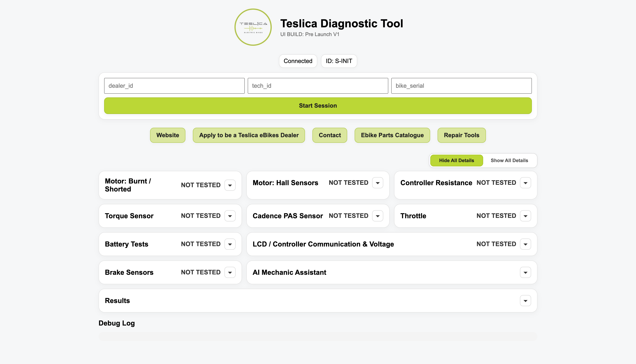
Task: Open the Ebike Parts Catalogue
Action: click(392, 135)
